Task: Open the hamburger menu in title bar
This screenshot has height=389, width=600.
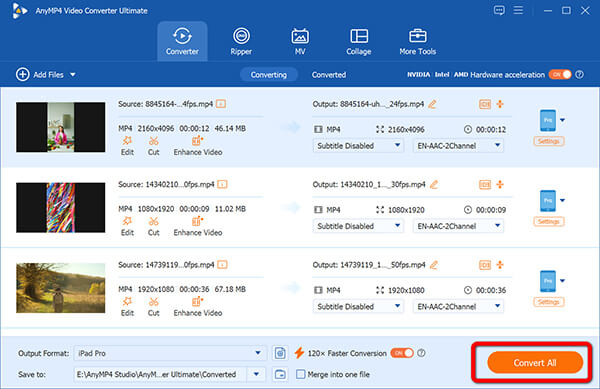Action: [518, 10]
